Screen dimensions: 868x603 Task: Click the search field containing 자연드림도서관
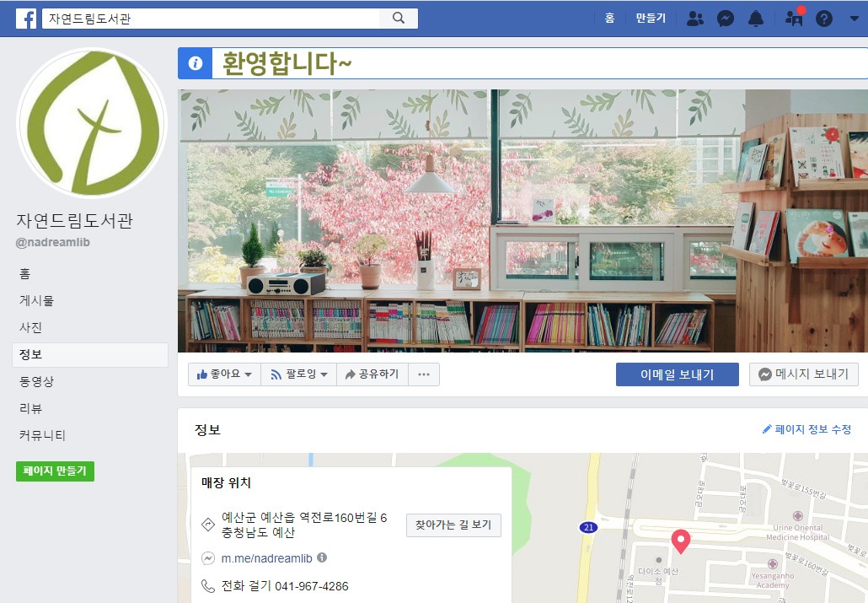(213, 19)
